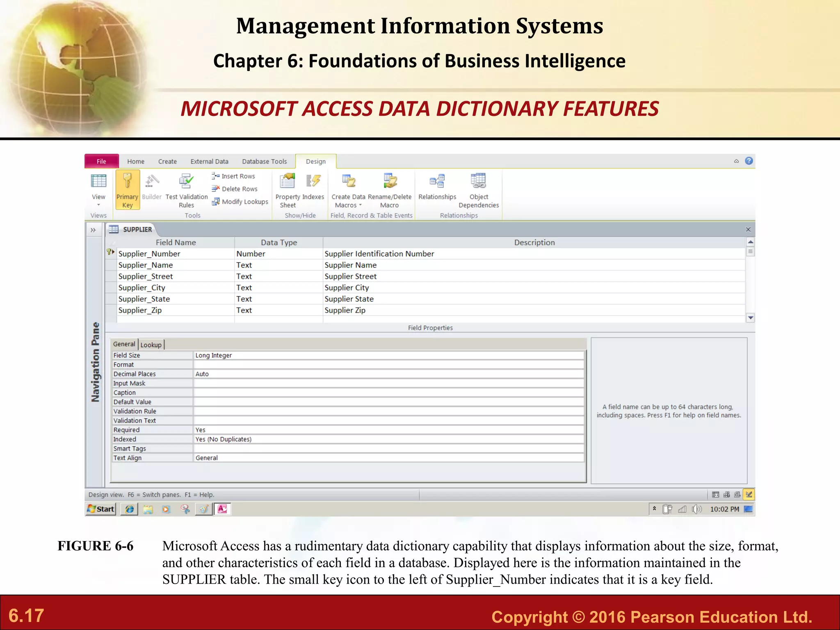Viewport: 840px width, 630px height.
Task: Open the Text Align General box
Action: point(388,458)
